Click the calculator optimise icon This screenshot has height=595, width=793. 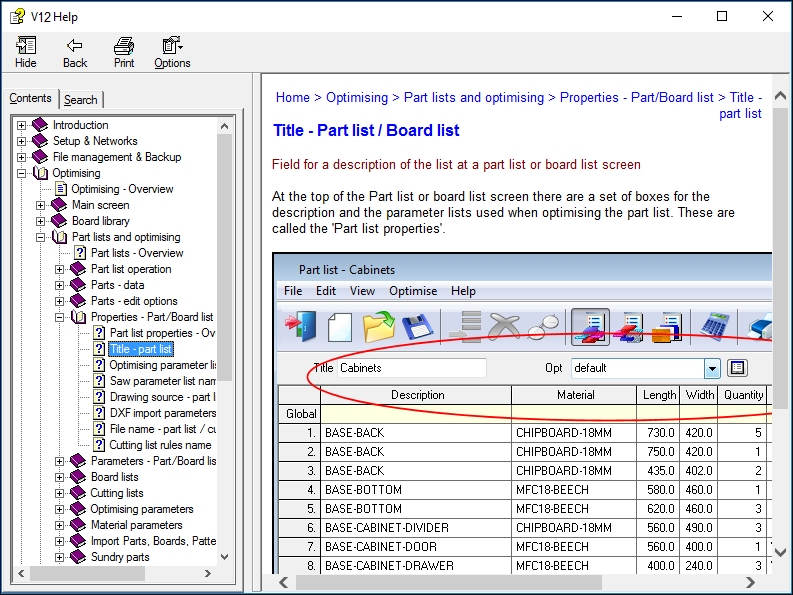point(714,327)
